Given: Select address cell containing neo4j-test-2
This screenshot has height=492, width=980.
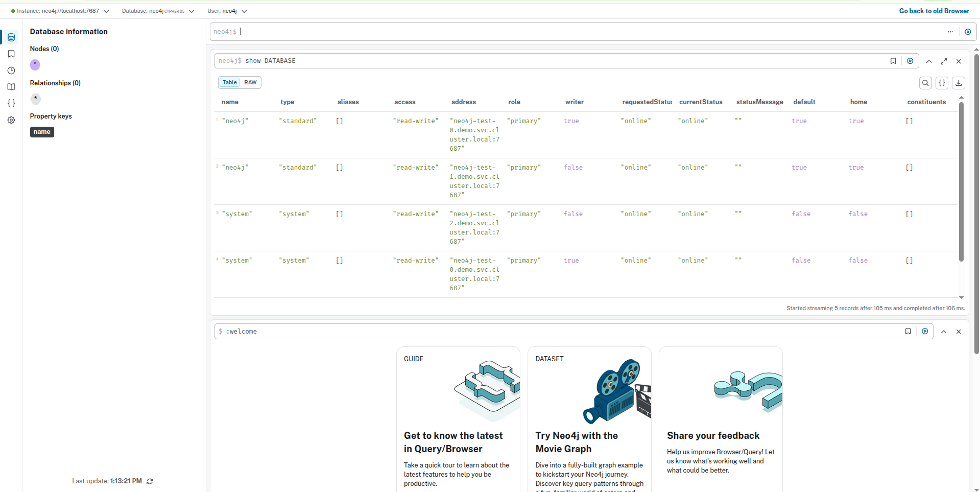Looking at the screenshot, I should pos(474,228).
